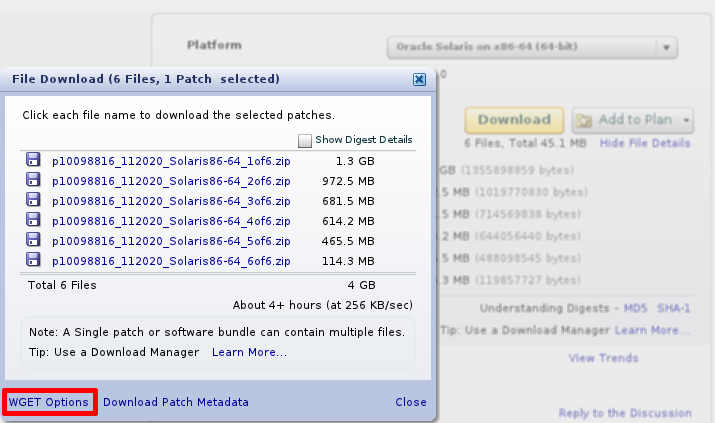This screenshot has height=423, width=715.
Task: Select the 1.3 GB file size text
Action: (355, 161)
